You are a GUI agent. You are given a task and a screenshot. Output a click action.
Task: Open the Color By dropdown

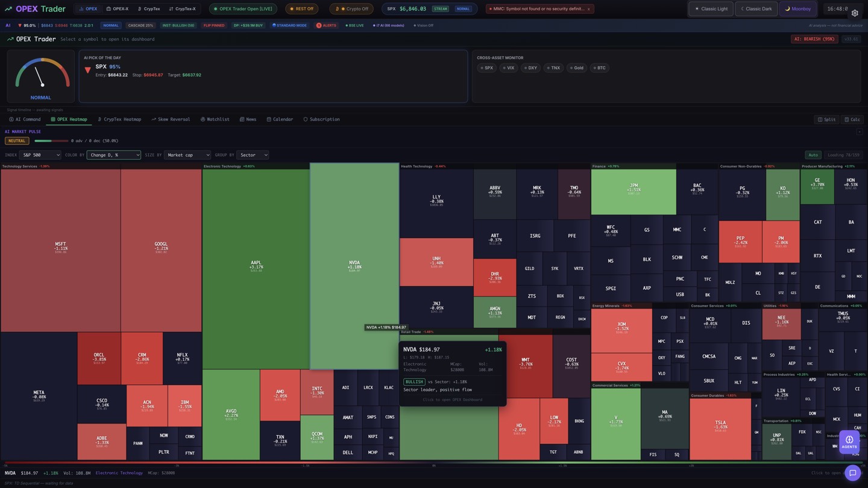113,155
